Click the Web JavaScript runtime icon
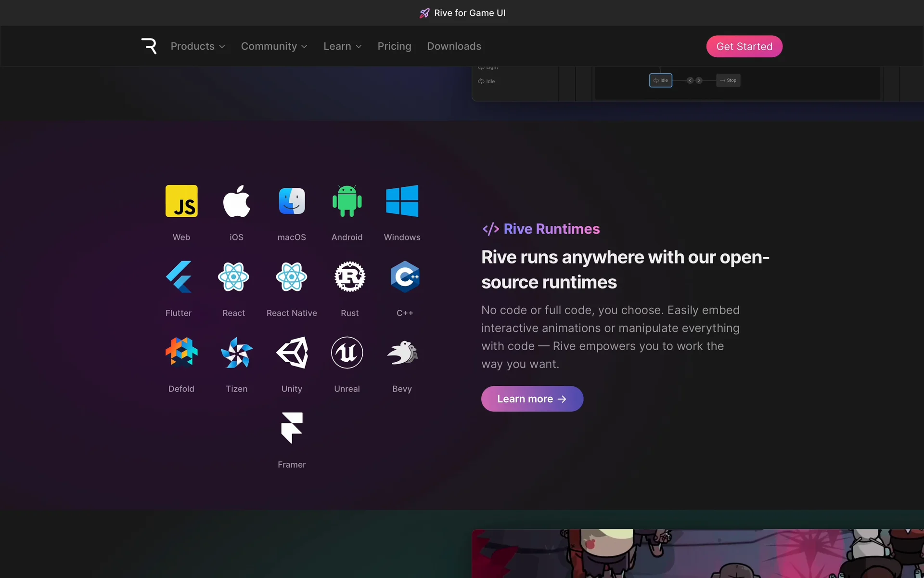The width and height of the screenshot is (924, 578). coord(181,201)
